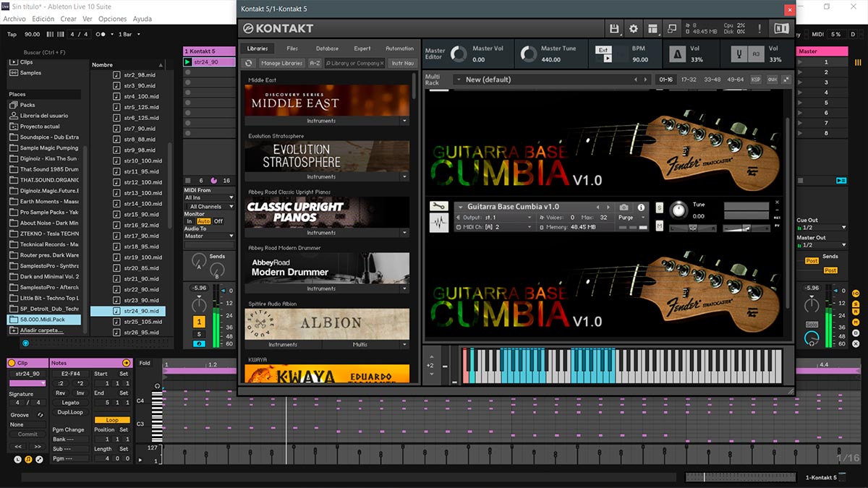
Task: Click the instrument snapshot camera icon
Action: coord(624,207)
